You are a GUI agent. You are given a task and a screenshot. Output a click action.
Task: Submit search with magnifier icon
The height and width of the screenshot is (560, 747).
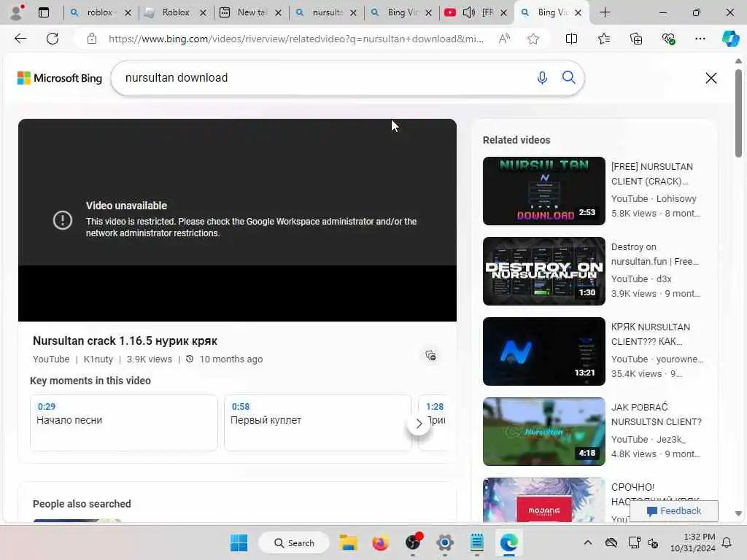click(568, 77)
